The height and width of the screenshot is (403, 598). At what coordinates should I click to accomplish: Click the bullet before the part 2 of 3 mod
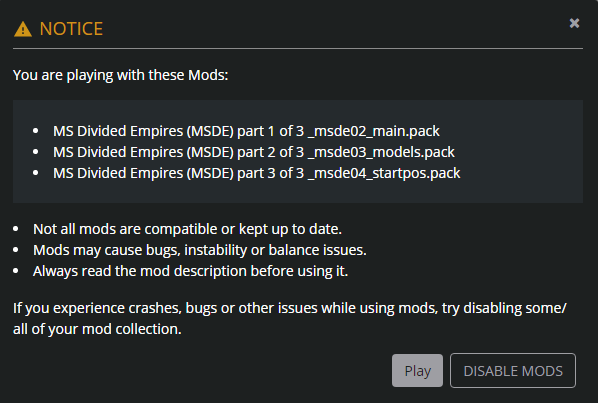coord(35,152)
